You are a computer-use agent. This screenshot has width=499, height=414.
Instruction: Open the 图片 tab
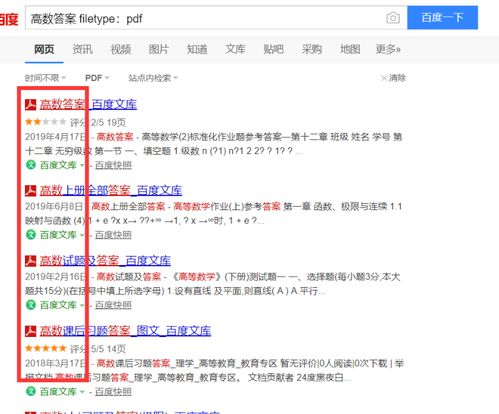[x=158, y=49]
